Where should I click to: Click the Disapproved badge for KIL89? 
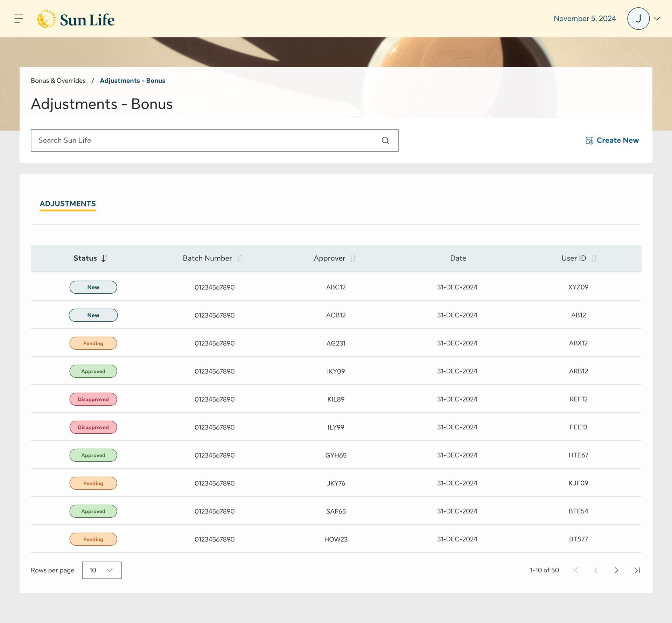93,399
